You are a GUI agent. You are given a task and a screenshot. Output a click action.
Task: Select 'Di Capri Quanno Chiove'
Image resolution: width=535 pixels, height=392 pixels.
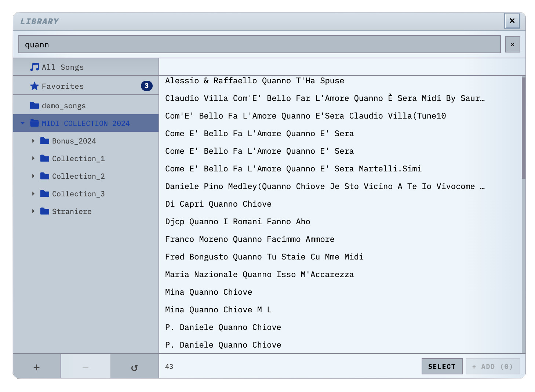(x=341, y=204)
